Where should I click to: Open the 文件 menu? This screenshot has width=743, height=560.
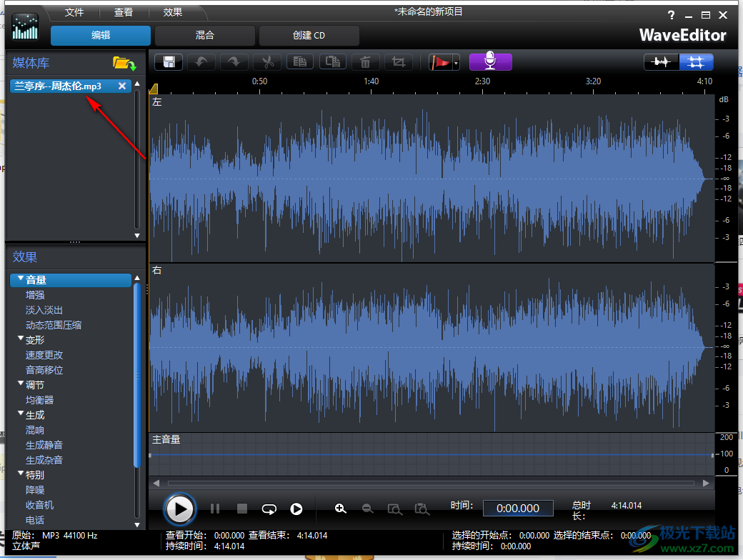tap(74, 11)
